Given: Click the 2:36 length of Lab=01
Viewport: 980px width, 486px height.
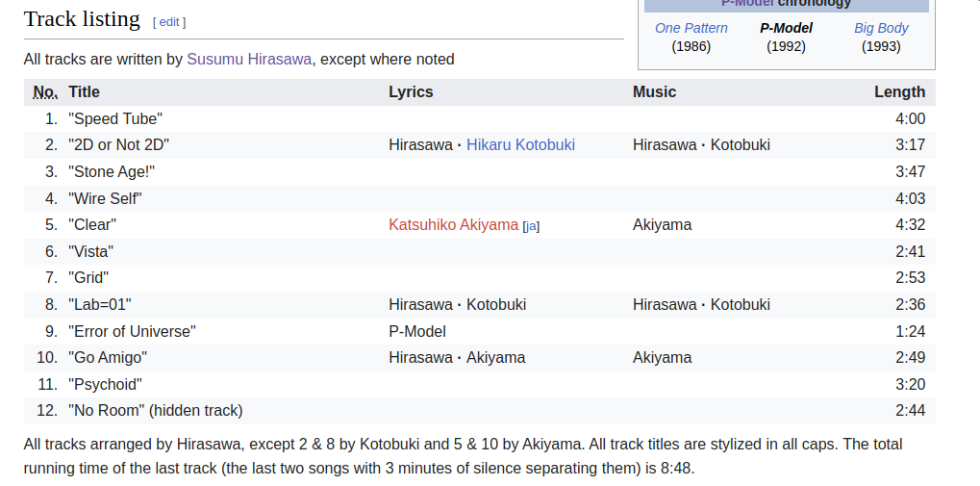Looking at the screenshot, I should click(x=910, y=305).
